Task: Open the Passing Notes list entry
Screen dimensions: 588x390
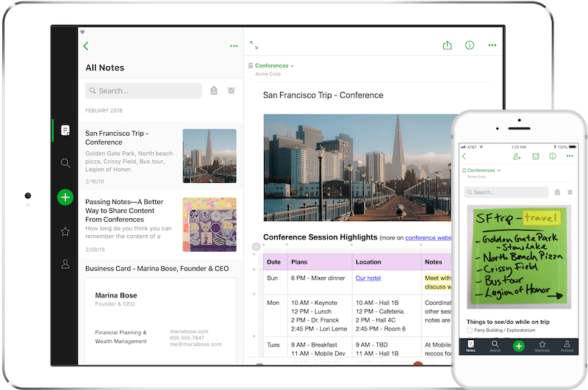Action: pyautogui.click(x=161, y=225)
